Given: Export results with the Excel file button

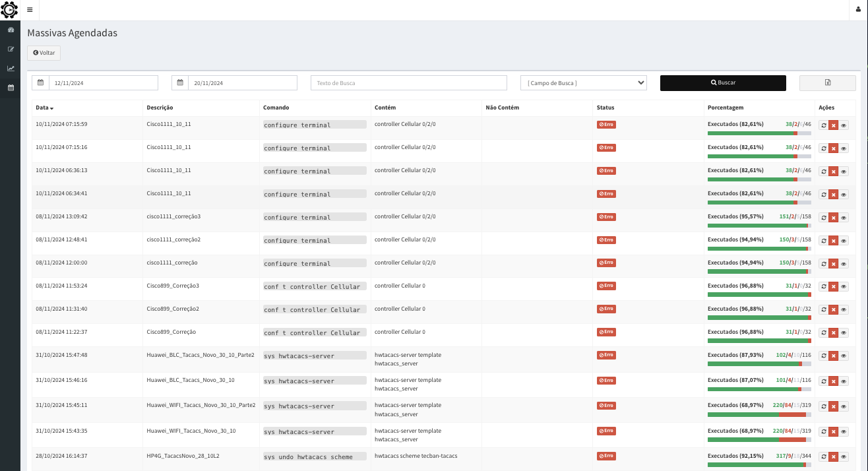Looking at the screenshot, I should pos(827,83).
